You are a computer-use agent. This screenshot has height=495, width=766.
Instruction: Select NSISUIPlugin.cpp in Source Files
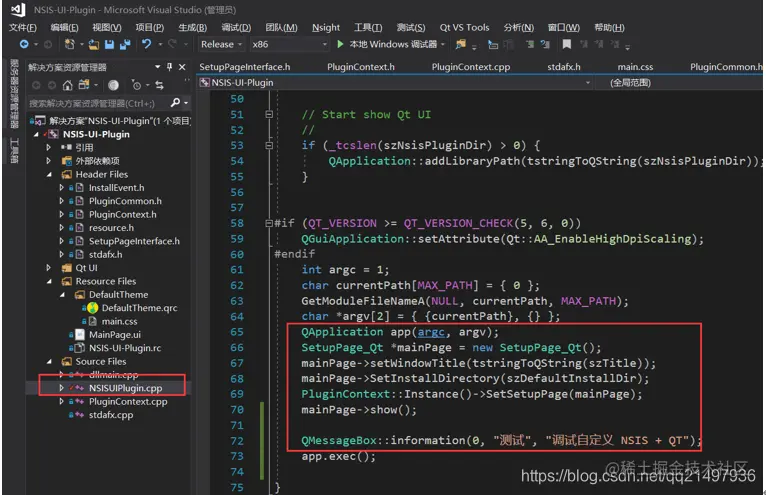125,388
